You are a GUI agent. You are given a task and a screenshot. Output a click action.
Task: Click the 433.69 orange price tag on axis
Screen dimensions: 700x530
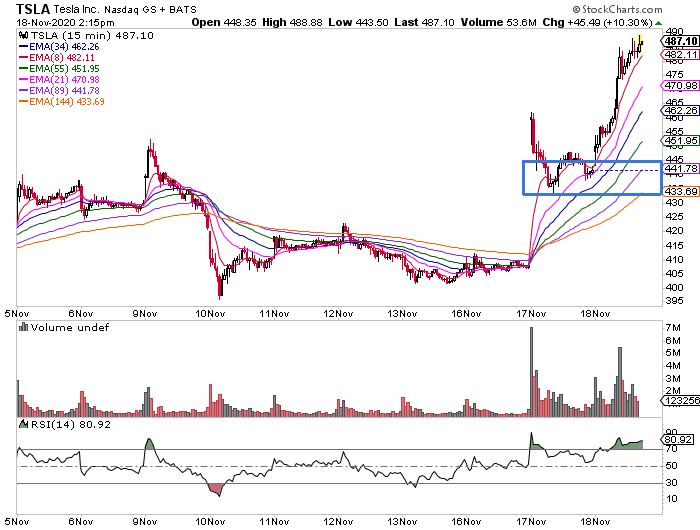[679, 192]
